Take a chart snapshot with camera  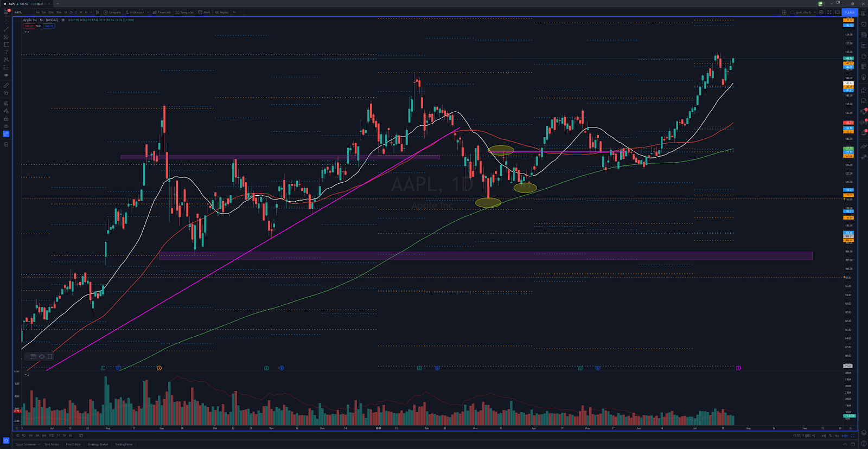point(838,12)
